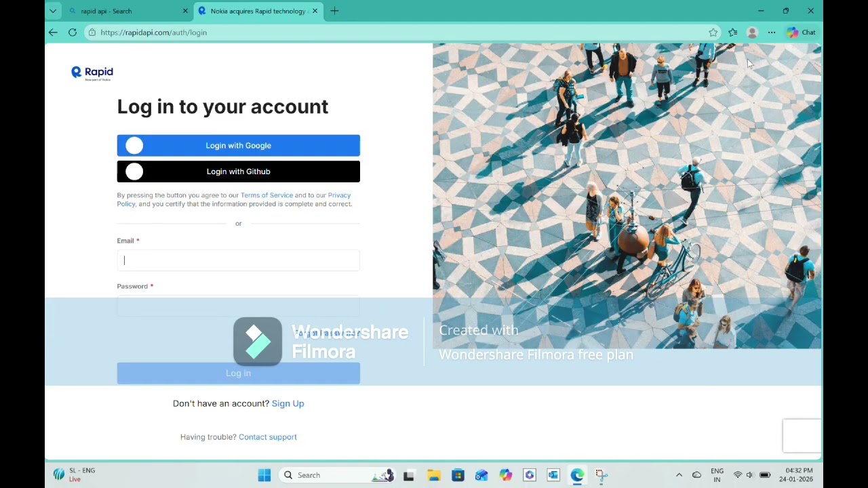Focus the Email input field

[x=239, y=260]
